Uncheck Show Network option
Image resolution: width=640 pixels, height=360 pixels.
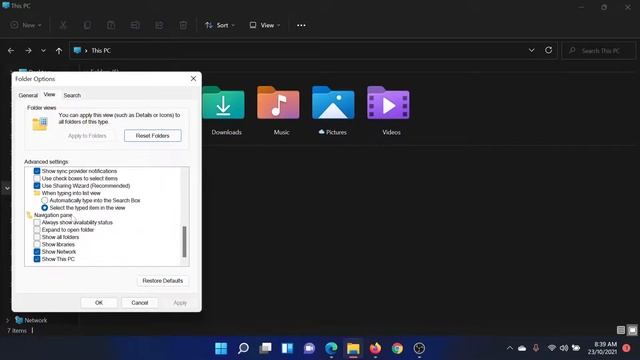37,252
